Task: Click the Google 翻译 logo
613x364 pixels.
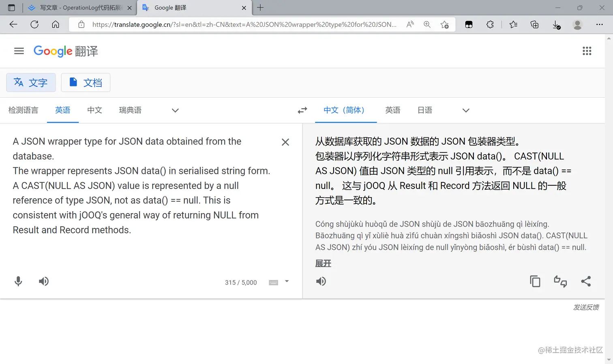Action: point(66,51)
